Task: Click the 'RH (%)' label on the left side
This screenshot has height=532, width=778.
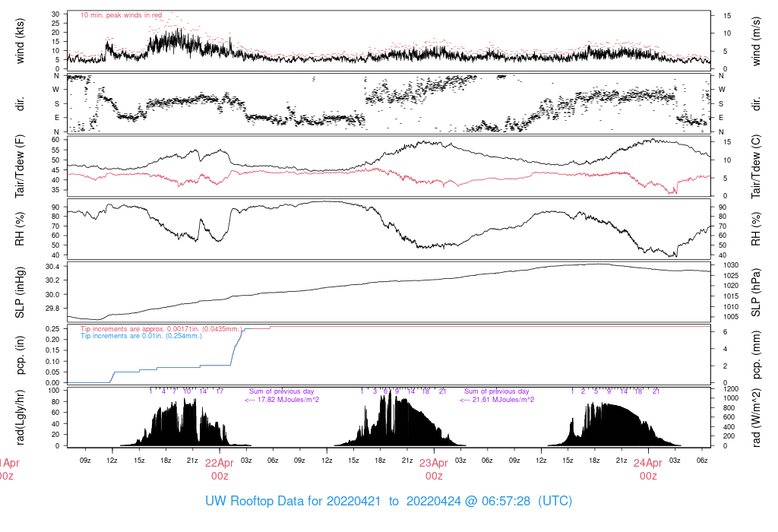Action: coord(20,229)
